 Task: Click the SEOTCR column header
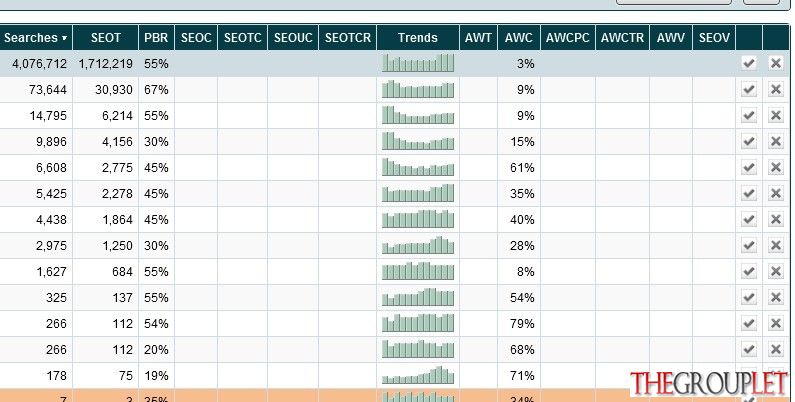(347, 38)
